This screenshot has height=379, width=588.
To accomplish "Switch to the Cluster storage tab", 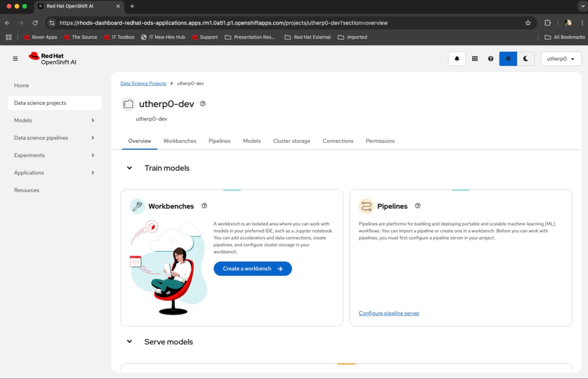I will [x=291, y=141].
